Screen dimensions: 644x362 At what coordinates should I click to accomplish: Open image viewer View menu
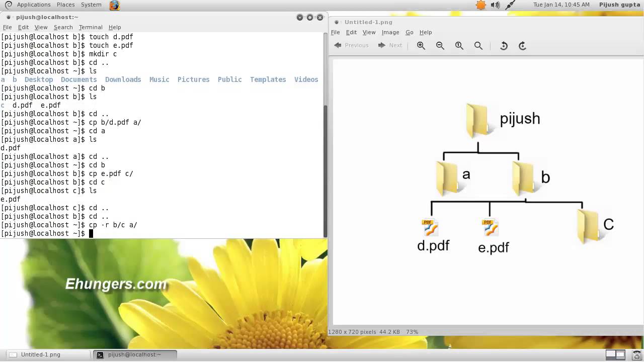coord(369,32)
